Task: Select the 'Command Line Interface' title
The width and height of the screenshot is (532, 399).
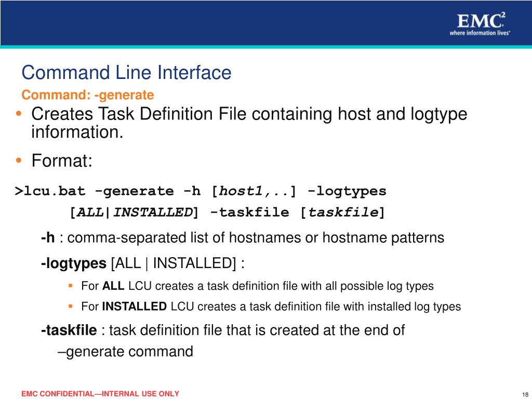Action: 126,73
